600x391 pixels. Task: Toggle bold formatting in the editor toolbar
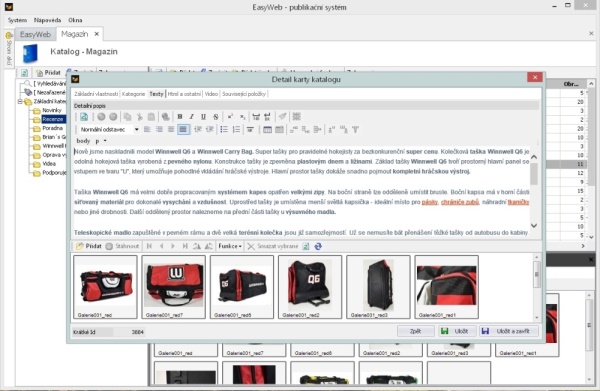[x=180, y=117]
